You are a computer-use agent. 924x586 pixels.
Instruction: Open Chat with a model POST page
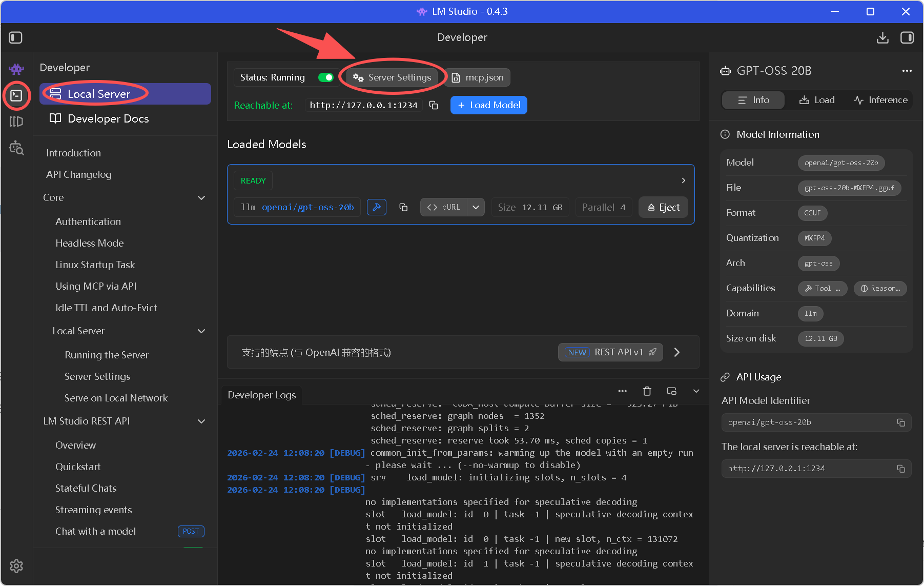pyautogui.click(x=95, y=531)
